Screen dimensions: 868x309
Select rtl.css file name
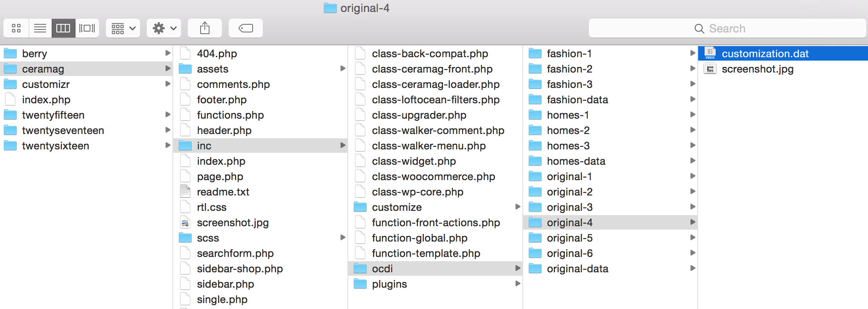[212, 207]
